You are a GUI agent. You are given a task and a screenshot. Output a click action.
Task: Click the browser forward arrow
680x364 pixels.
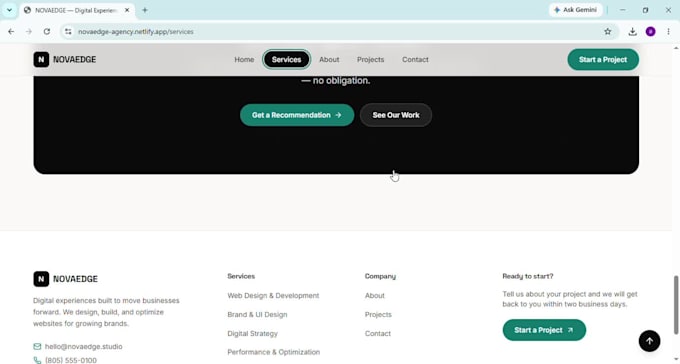pos(29,32)
